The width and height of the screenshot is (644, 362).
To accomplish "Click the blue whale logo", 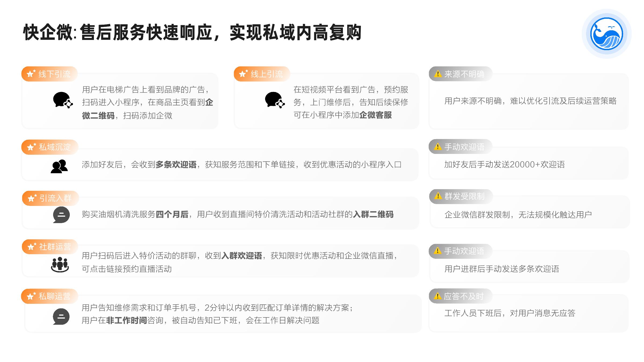I will tap(606, 34).
